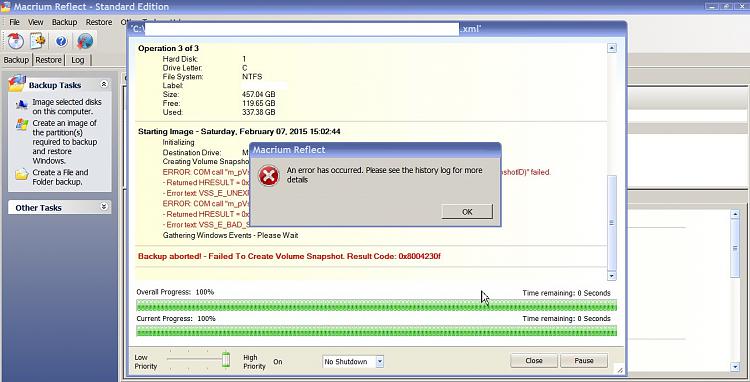Click main window scrollbar up arrow at right
Viewport: 750px width, 382px height.
(735, 214)
